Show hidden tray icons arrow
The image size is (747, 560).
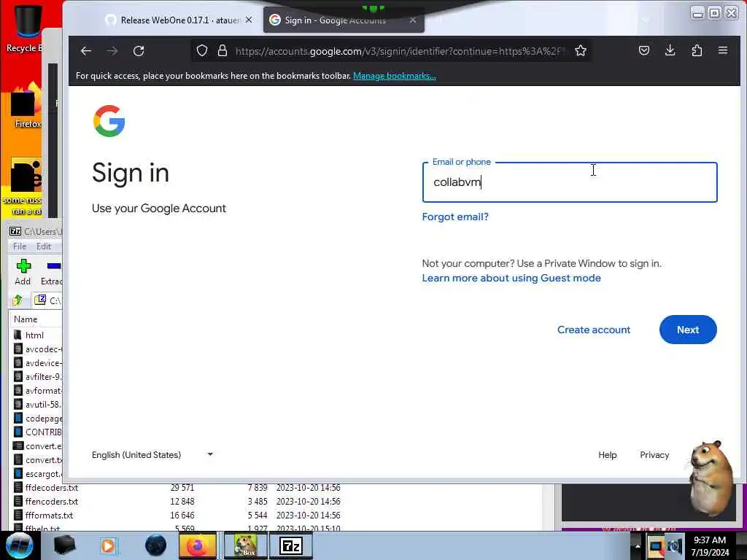[x=638, y=545]
